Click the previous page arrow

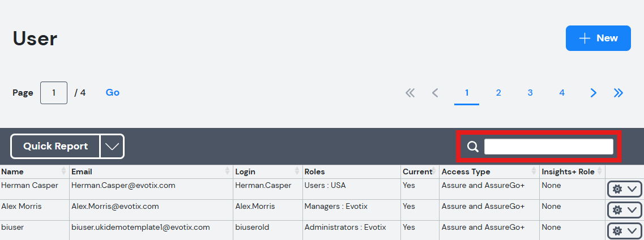(x=436, y=93)
